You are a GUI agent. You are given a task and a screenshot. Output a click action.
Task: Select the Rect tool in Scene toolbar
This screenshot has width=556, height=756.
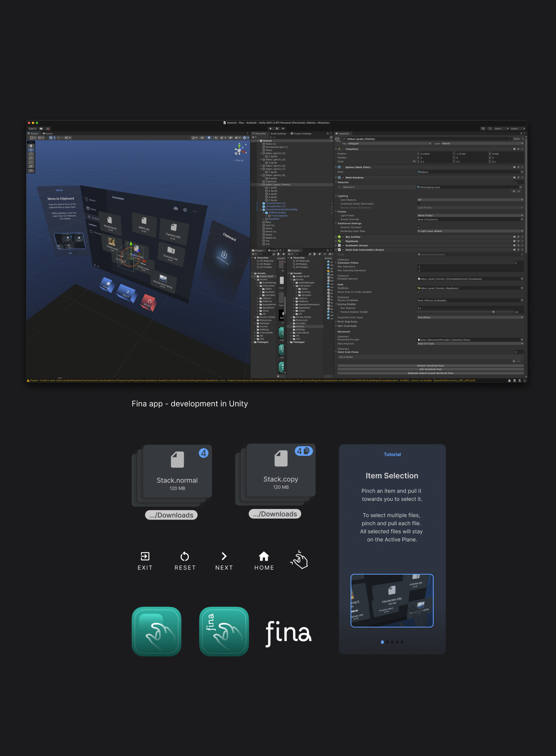[31, 162]
